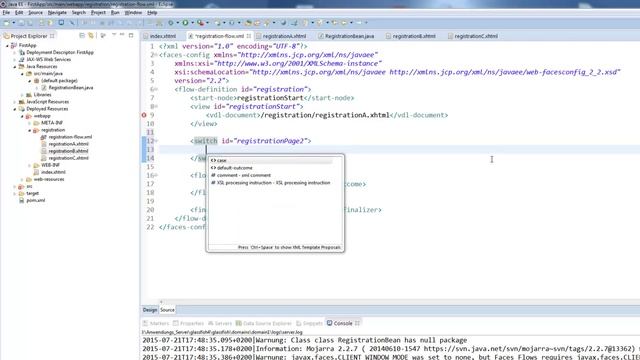This screenshot has width=640, height=360.
Task: Close the registration-flow.xml editor tab
Action: [x=249, y=36]
